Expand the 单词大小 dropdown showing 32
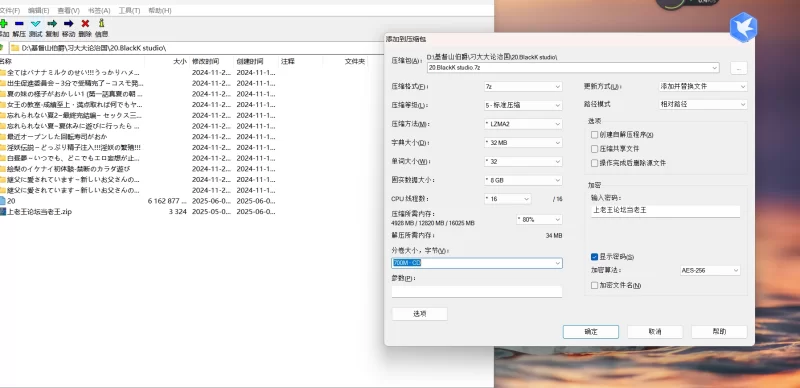Viewport: 800px width, 388px height. coord(522,161)
